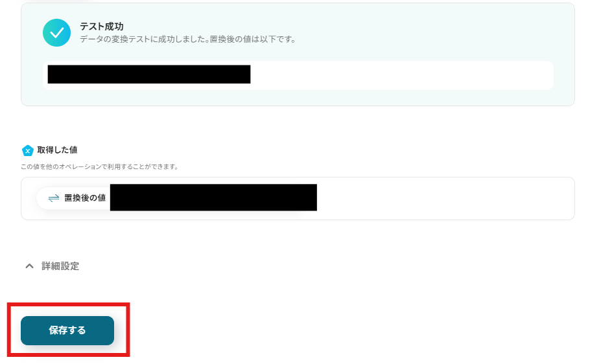The height and width of the screenshot is (364, 590).
Task: Click the green test success checkmark icon
Action: pos(56,33)
